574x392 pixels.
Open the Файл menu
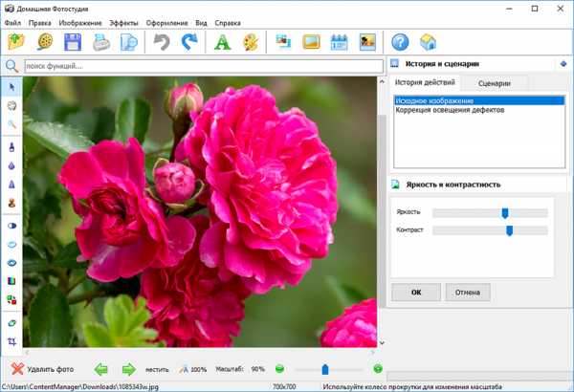pyautogui.click(x=12, y=23)
